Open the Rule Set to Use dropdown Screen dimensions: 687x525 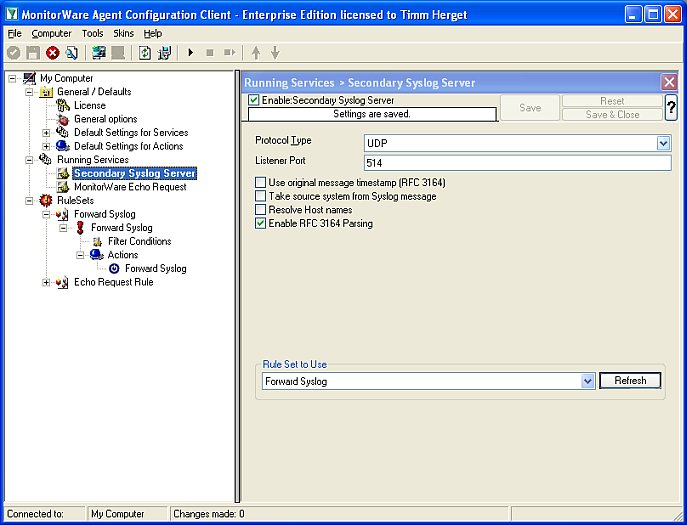tap(588, 381)
